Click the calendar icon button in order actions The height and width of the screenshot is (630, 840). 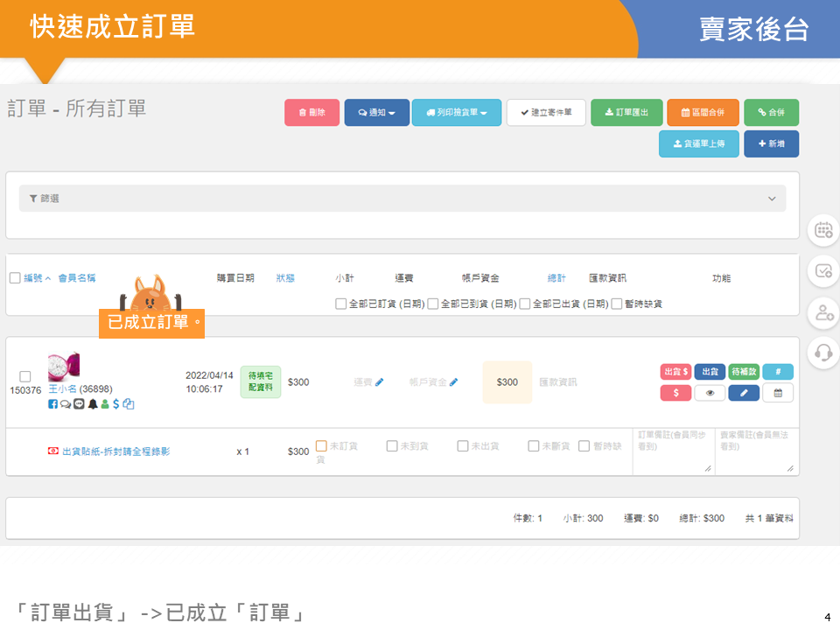point(778,393)
